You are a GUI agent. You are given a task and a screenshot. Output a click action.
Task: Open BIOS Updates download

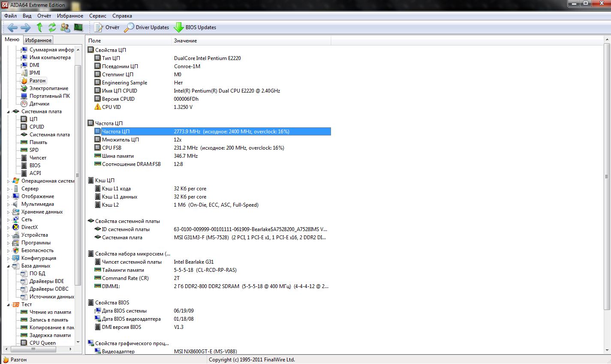point(195,27)
